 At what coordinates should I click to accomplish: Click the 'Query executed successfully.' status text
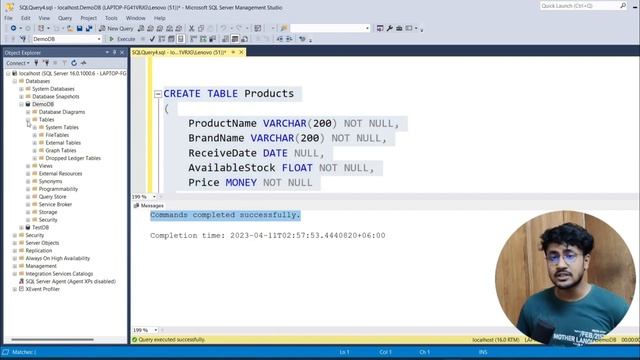click(172, 340)
